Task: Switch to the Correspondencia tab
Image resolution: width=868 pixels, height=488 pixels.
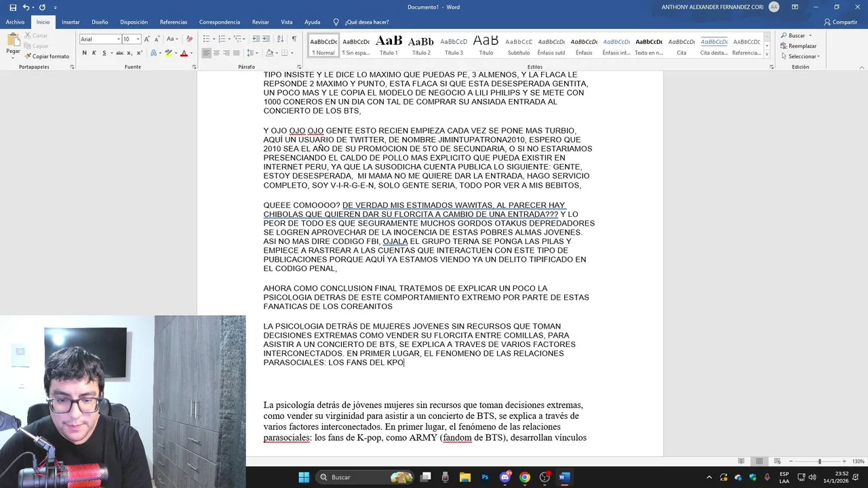Action: click(220, 22)
